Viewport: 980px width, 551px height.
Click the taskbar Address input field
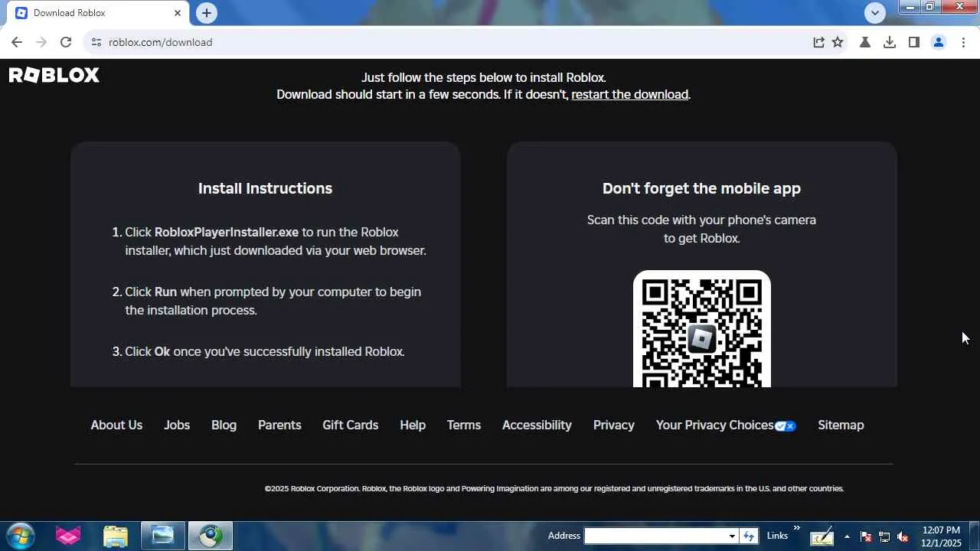(x=656, y=536)
